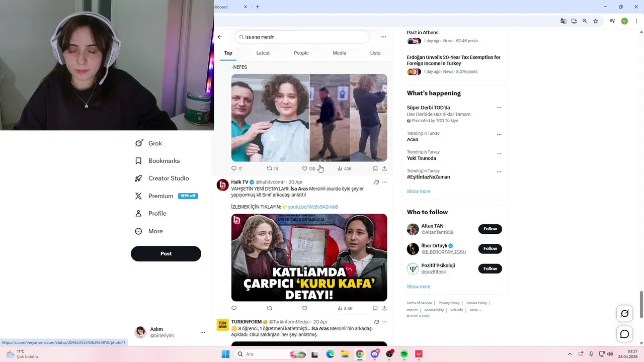Open a new browser tab
Image resolution: width=644 pixels, height=362 pixels.
click(x=258, y=7)
